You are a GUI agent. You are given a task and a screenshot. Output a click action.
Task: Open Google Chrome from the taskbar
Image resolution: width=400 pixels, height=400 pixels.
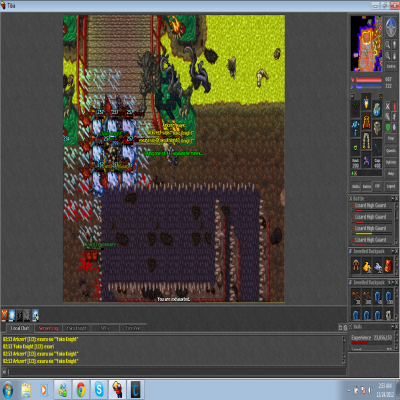pyautogui.click(x=81, y=389)
